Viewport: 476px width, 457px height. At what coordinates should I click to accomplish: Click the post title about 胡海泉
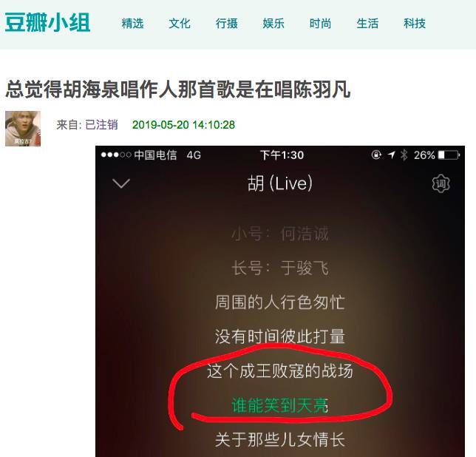(178, 89)
